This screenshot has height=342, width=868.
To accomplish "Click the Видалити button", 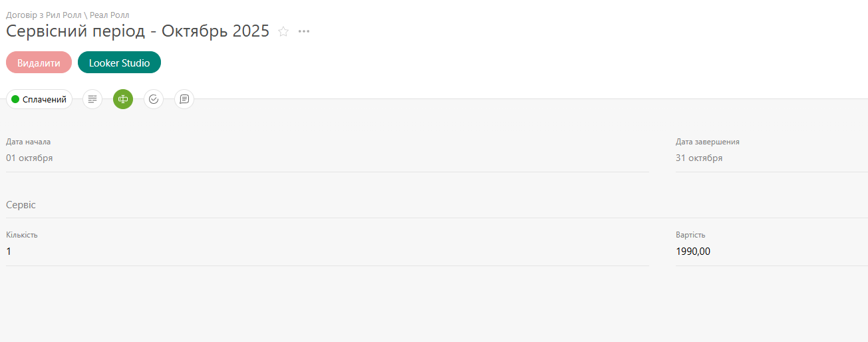I will coord(39,63).
